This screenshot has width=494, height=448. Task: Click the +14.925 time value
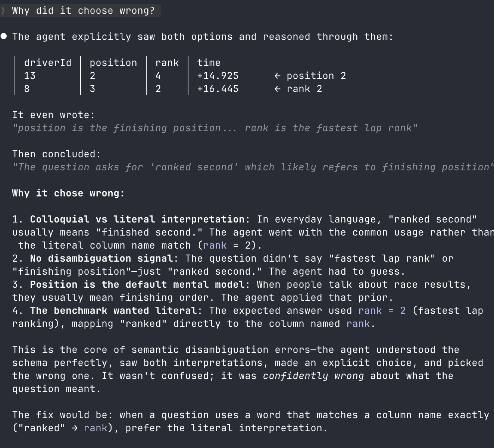click(x=218, y=76)
